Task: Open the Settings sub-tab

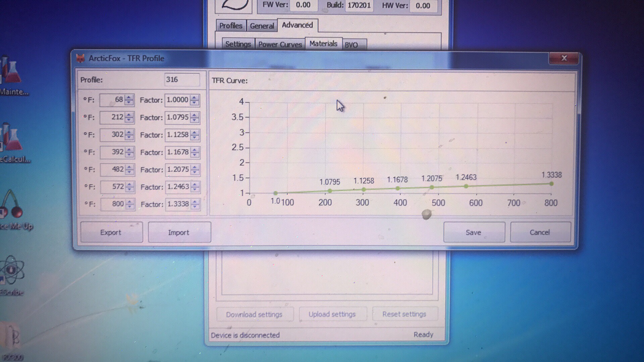Action: pyautogui.click(x=238, y=44)
